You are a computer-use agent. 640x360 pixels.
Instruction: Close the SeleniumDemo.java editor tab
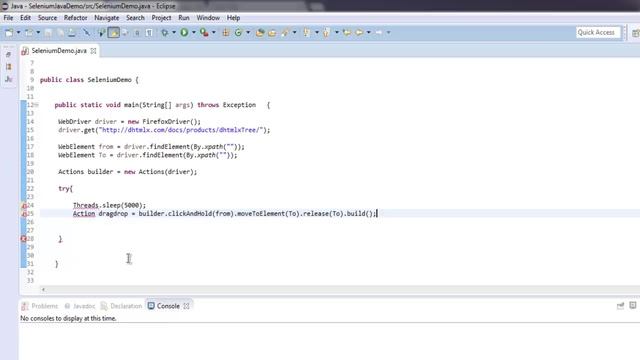tap(93, 51)
